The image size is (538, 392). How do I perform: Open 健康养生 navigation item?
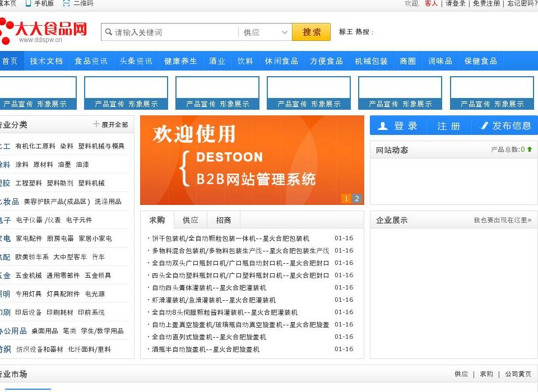click(x=180, y=61)
